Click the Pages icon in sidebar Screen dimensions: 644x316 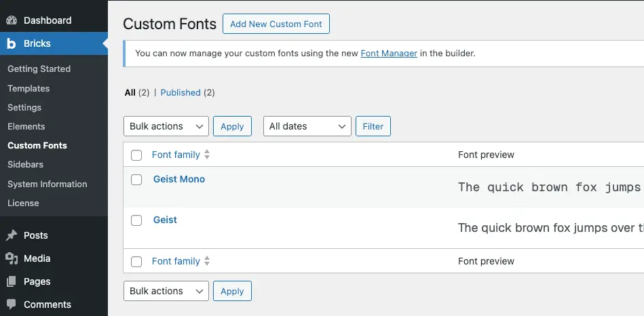point(12,281)
